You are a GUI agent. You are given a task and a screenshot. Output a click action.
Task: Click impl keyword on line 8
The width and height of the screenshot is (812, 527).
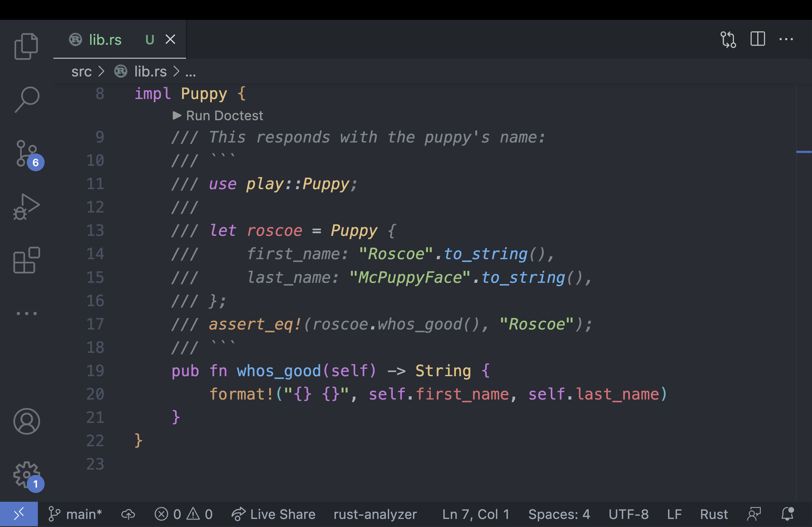(x=153, y=94)
